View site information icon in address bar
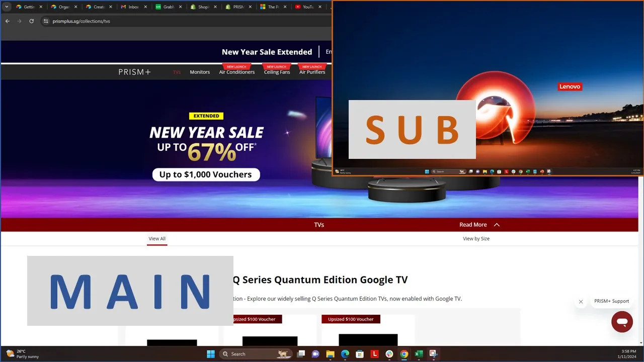The width and height of the screenshot is (644, 362). coord(46,21)
